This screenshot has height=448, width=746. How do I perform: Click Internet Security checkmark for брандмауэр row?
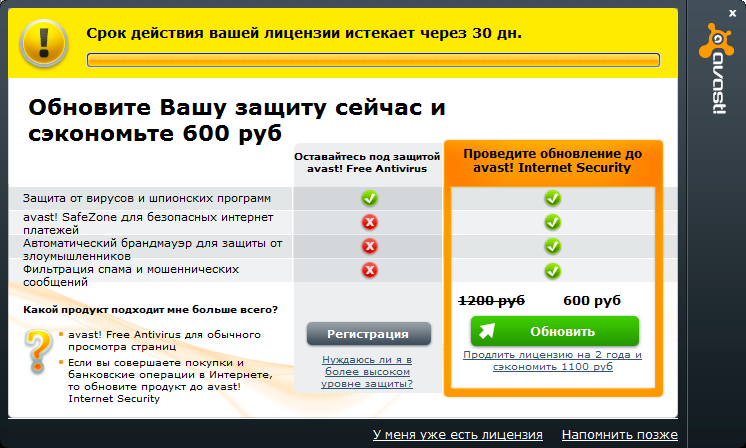(552, 246)
